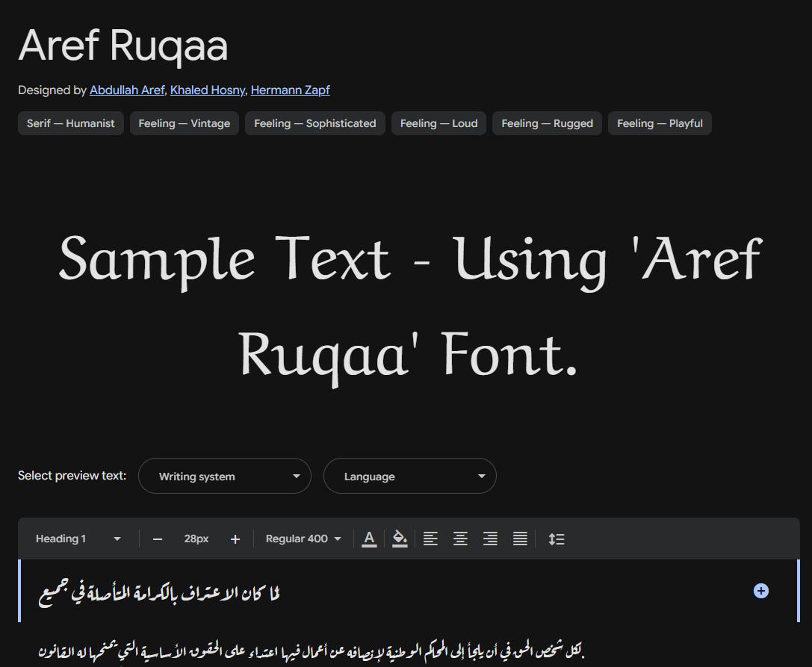Open the Writing system dropdown
The width and height of the screenshot is (812, 667).
(225, 476)
